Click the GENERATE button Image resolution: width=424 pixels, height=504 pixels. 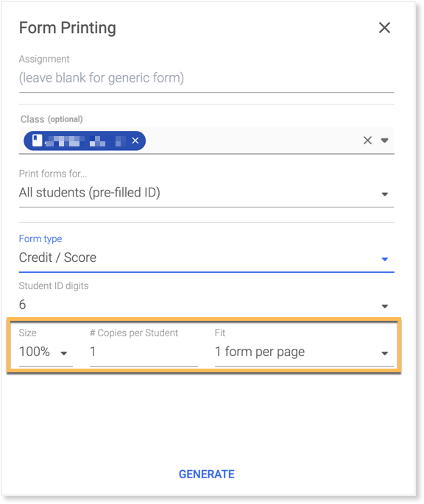click(x=207, y=474)
